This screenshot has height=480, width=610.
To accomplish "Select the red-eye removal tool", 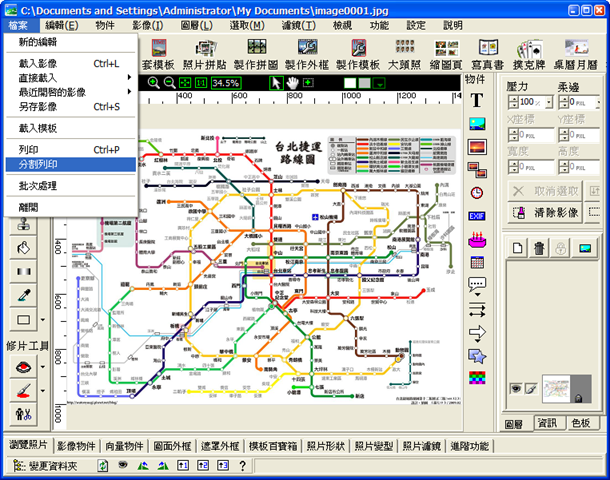I will coord(24,367).
